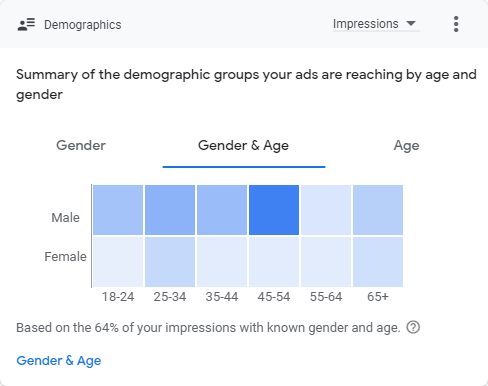Select the Gender & Age tab
This screenshot has width=488, height=386.
(x=243, y=145)
